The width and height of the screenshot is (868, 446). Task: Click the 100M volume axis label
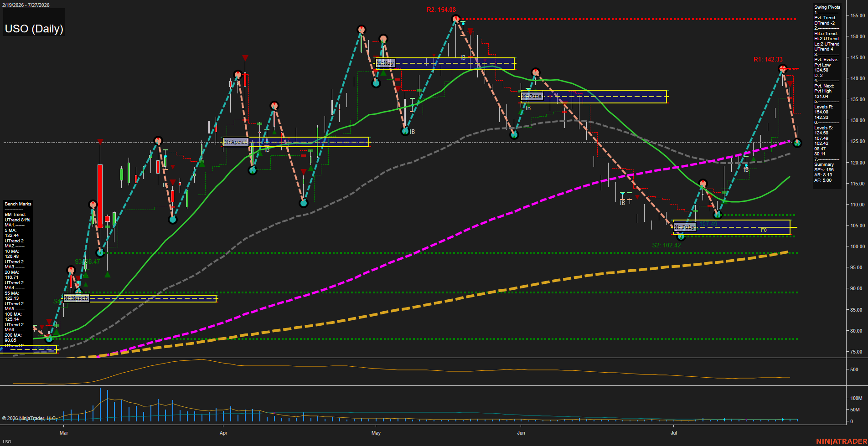coord(856,398)
